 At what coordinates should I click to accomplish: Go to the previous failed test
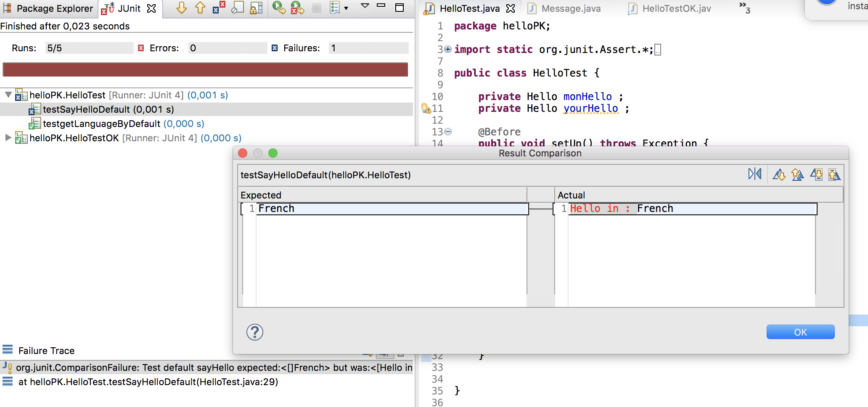200,8
